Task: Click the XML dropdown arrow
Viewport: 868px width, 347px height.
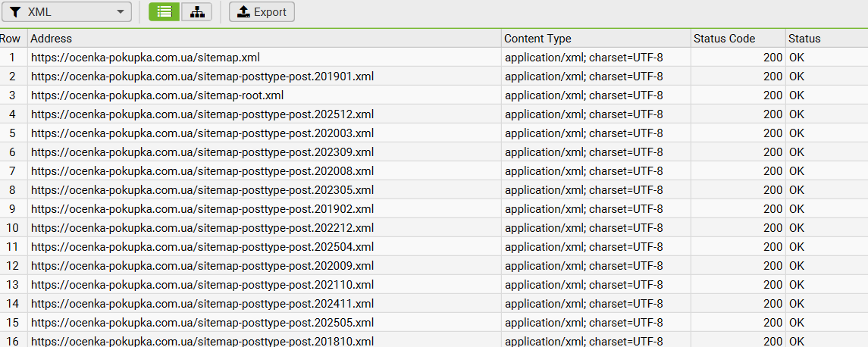Action: (x=121, y=12)
